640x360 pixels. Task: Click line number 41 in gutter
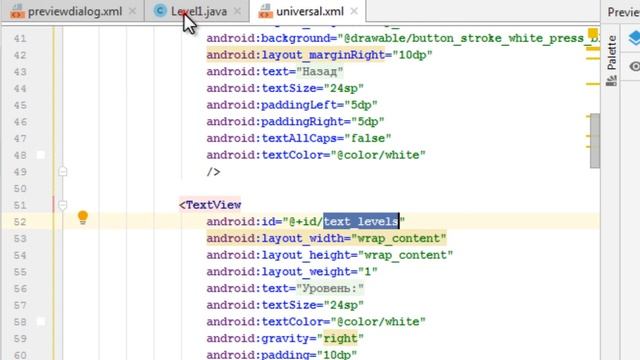(x=20, y=38)
